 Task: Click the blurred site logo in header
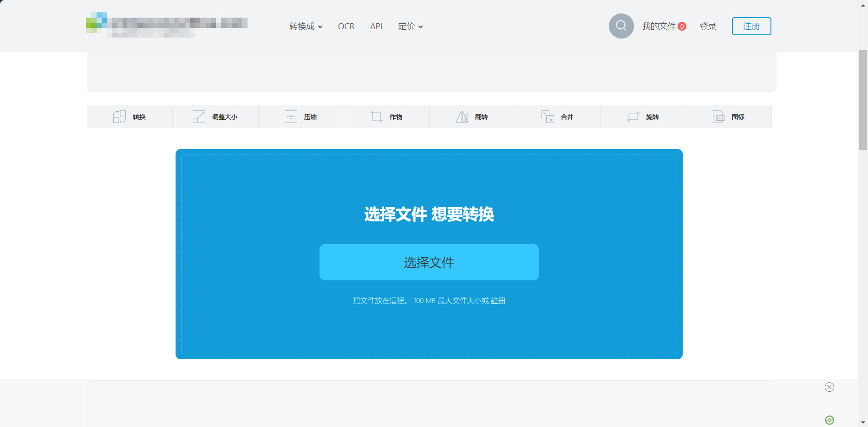(x=167, y=25)
